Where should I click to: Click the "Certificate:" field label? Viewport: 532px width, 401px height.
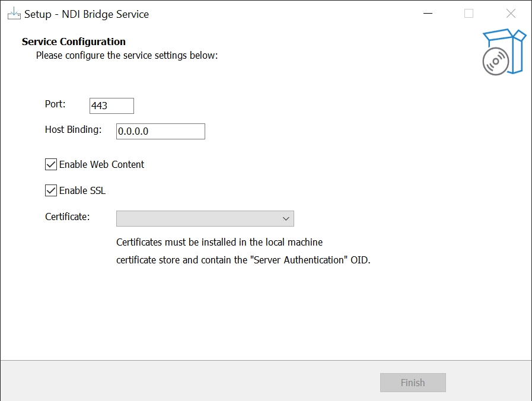coord(67,217)
